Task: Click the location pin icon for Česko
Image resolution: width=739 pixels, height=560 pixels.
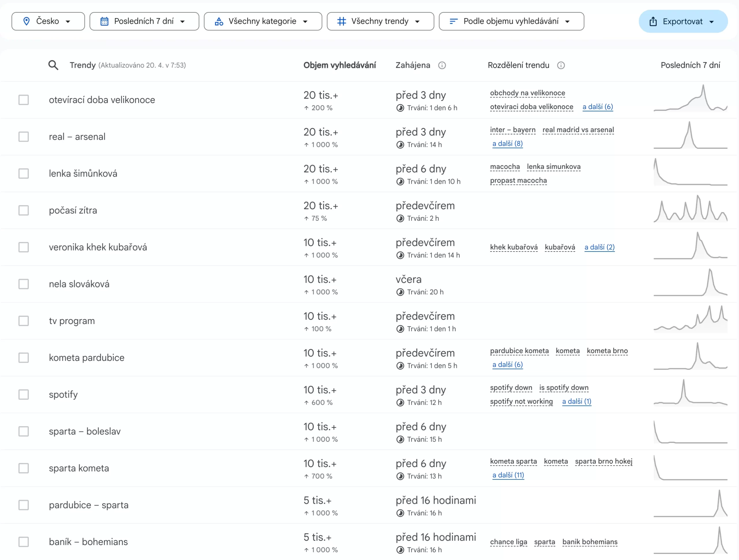Action: pos(26,21)
